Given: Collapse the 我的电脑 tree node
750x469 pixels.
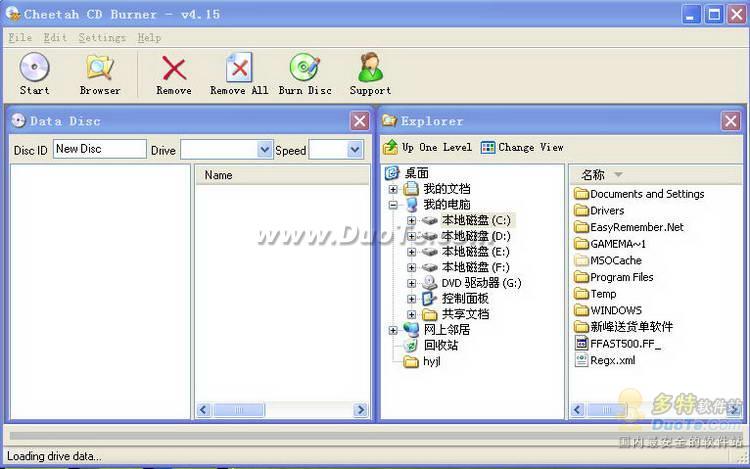Looking at the screenshot, I should coord(393,205).
